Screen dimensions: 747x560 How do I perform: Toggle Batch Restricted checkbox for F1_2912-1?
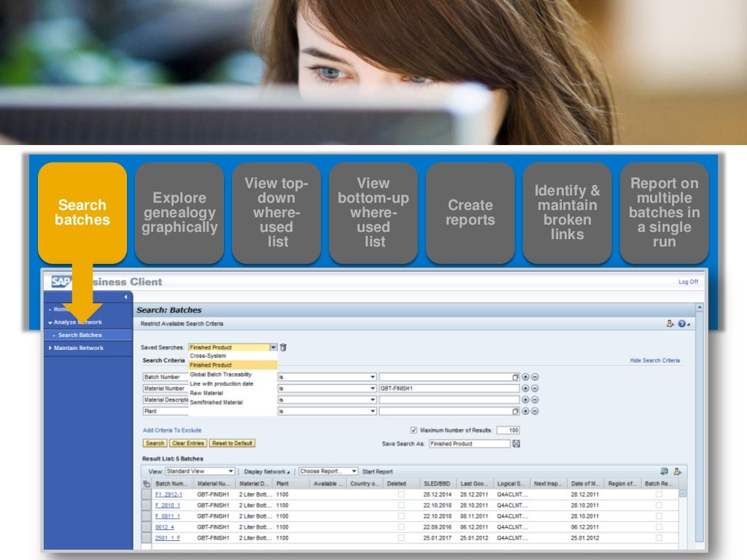659,494
